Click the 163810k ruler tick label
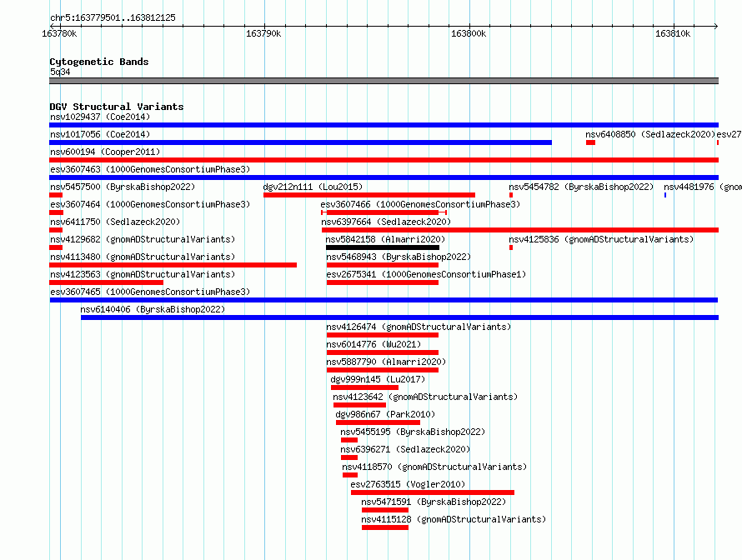The image size is (742, 560). 673,33
